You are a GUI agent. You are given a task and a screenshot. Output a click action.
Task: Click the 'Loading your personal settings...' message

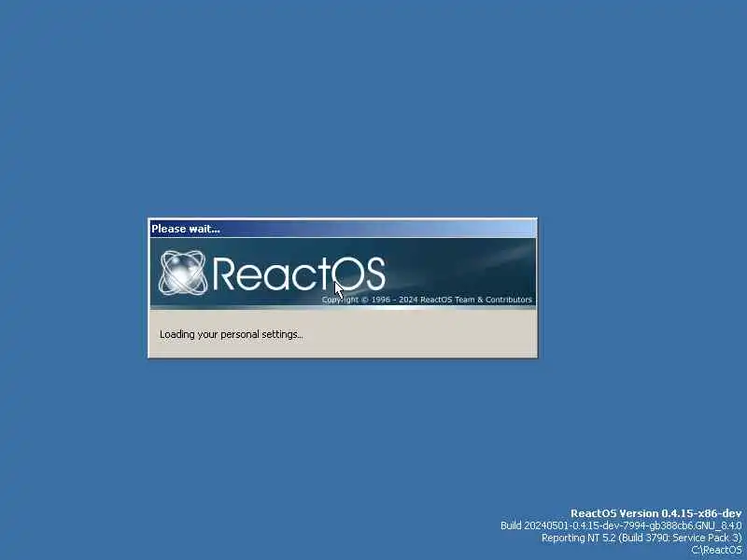[232, 334]
